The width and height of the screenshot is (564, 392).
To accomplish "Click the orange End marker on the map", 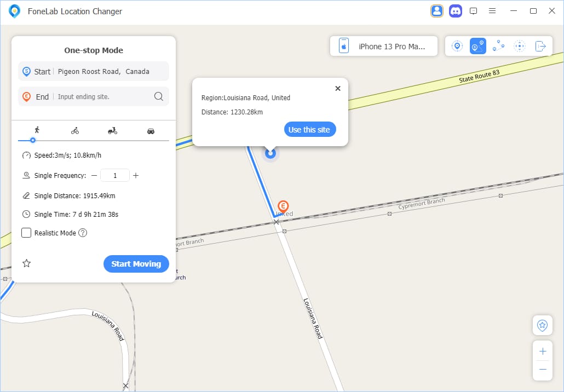I will click(283, 207).
